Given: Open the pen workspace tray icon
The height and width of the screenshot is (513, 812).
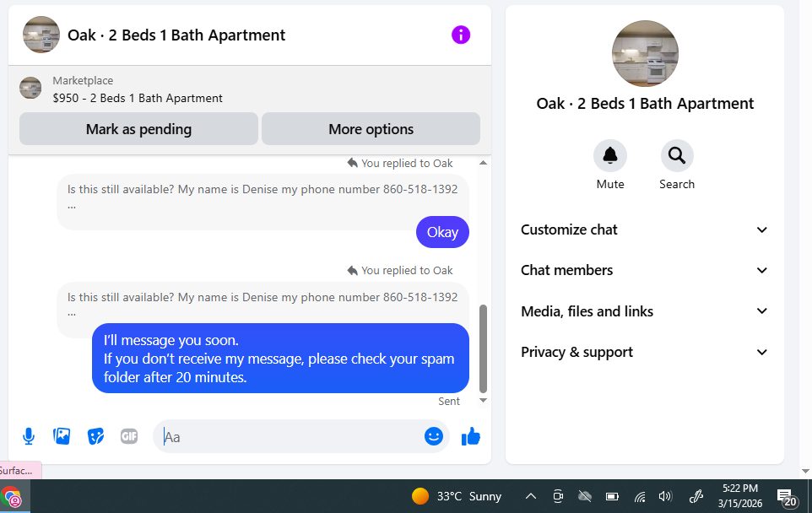Looking at the screenshot, I should click(x=696, y=496).
